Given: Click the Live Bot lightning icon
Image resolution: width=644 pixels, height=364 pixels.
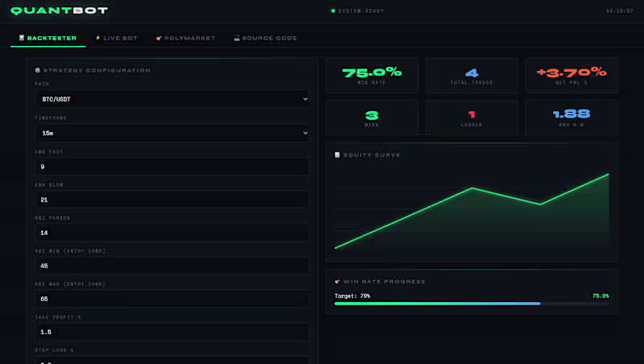Looking at the screenshot, I should coord(97,38).
